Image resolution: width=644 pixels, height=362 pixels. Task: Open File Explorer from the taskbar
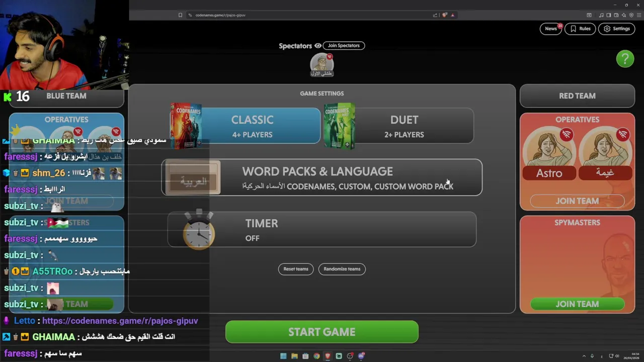294,356
